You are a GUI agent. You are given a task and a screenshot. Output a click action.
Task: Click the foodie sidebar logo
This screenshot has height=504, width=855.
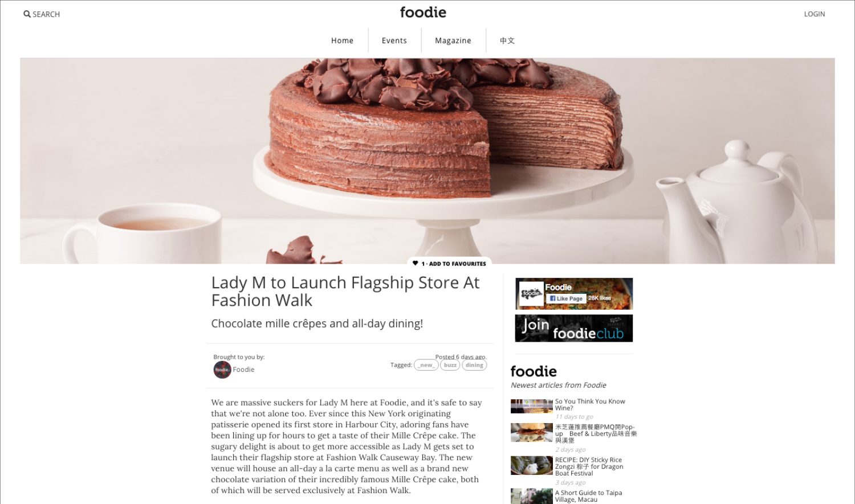coord(534,371)
